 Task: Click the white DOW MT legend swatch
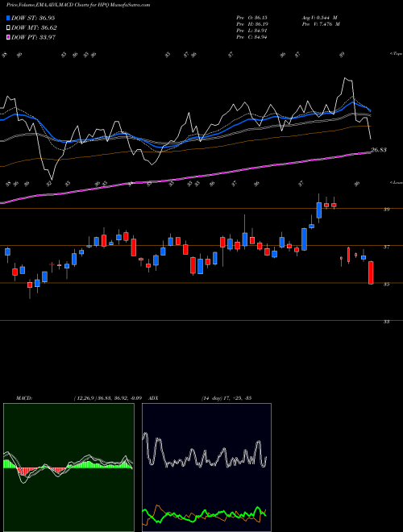click(8, 28)
